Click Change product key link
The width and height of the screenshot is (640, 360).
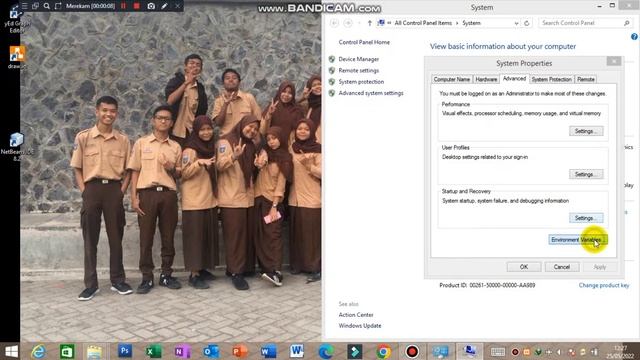(604, 285)
